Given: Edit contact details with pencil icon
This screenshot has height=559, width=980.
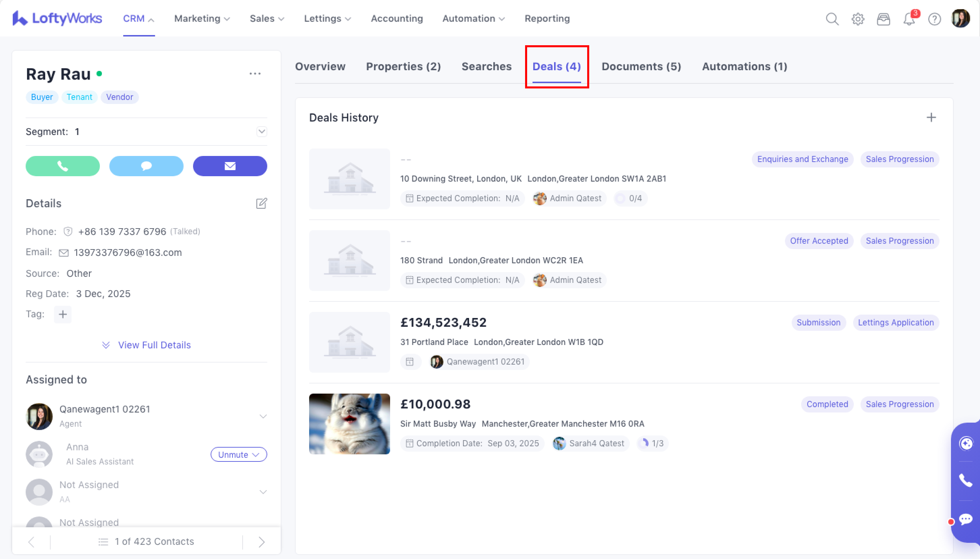Looking at the screenshot, I should click(x=261, y=203).
